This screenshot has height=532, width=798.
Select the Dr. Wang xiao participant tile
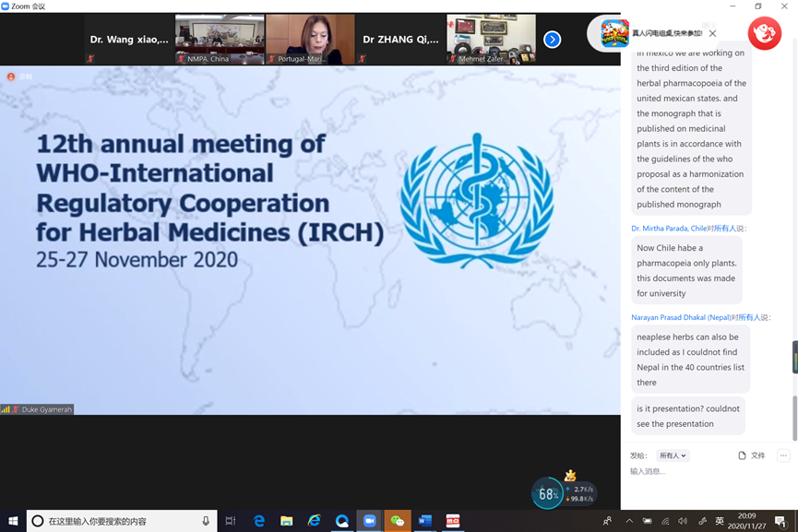(x=129, y=39)
